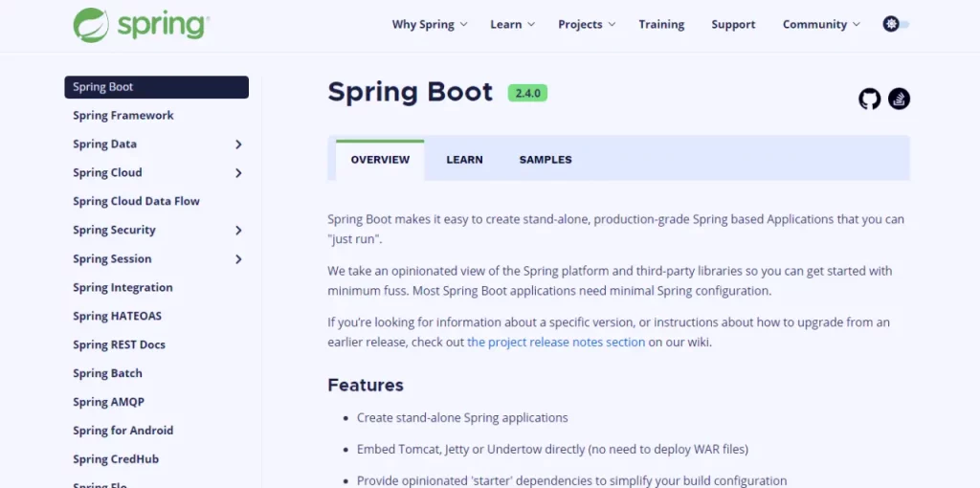
Task: Go to the Training page
Action: pos(661,24)
